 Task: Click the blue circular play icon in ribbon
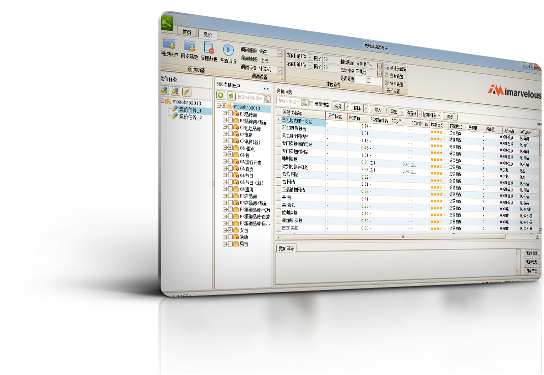[x=228, y=50]
